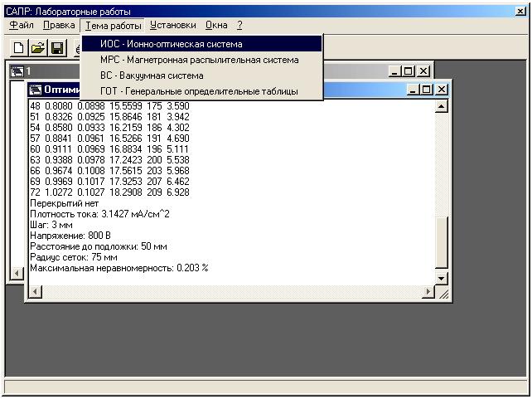The width and height of the screenshot is (532, 399).
Task: Choose ГОТ - Генеральные определительные таблицы
Action: pos(202,91)
